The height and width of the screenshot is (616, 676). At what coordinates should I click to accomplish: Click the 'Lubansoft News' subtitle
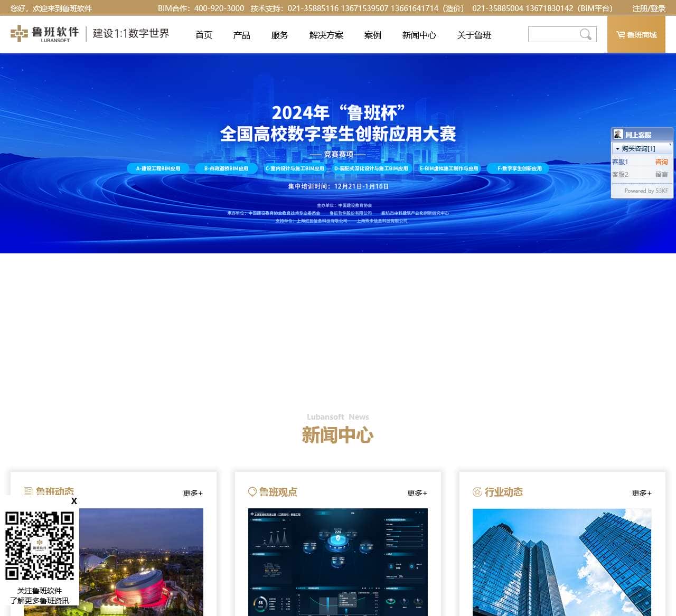pos(338,417)
